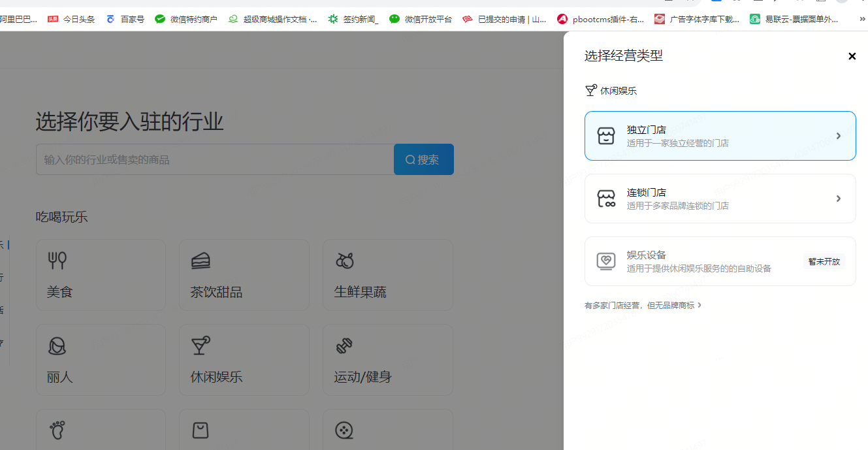This screenshot has height=450, width=868.
Task: Click the 吃喝玩乐 section heading
Action: tap(62, 217)
